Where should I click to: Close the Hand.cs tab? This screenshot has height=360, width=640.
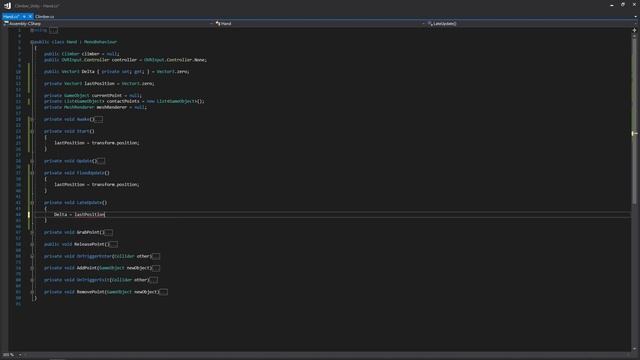pyautogui.click(x=30, y=17)
